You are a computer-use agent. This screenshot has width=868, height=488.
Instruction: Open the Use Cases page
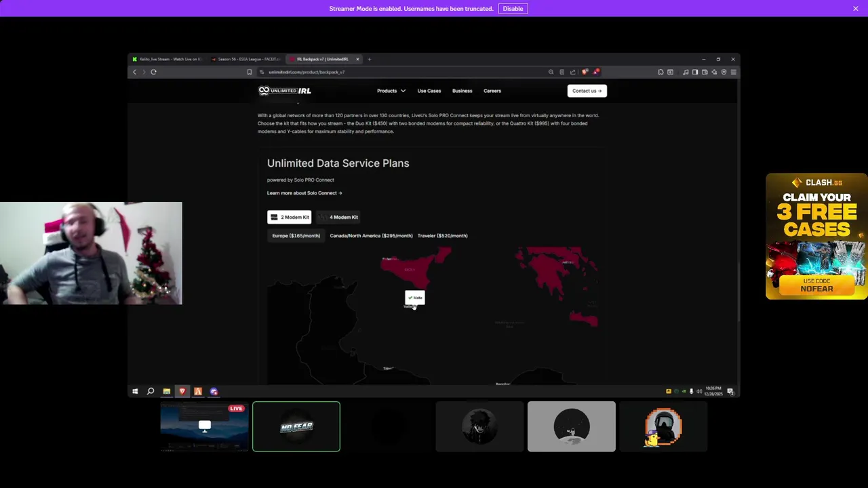click(429, 91)
